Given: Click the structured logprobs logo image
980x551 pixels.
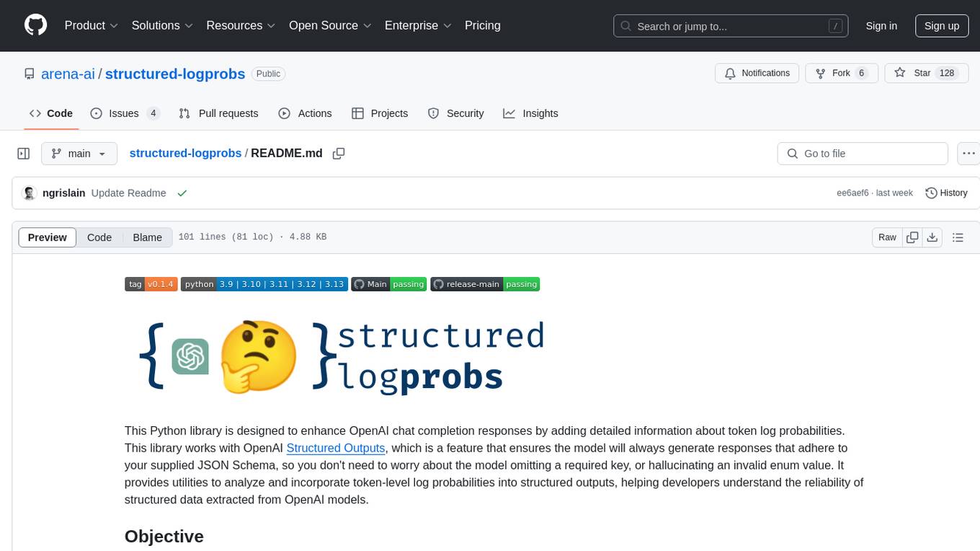Looking at the screenshot, I should [x=342, y=358].
